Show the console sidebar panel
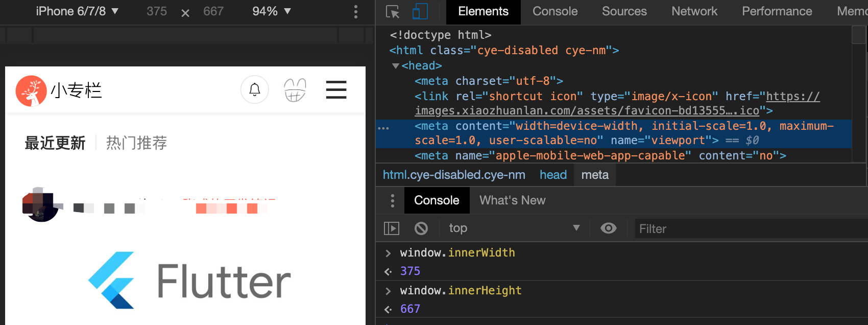868x325 pixels. 392,228
